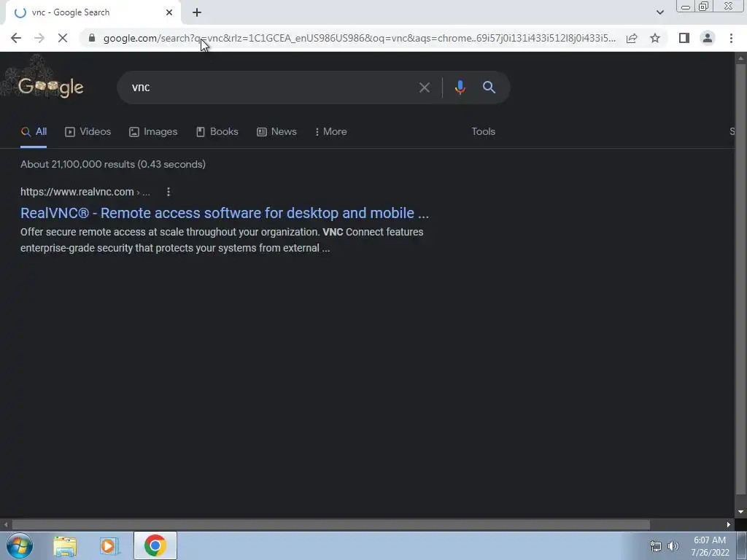The width and height of the screenshot is (747, 560).
Task: Click the scroll right arrow
Action: [729, 525]
